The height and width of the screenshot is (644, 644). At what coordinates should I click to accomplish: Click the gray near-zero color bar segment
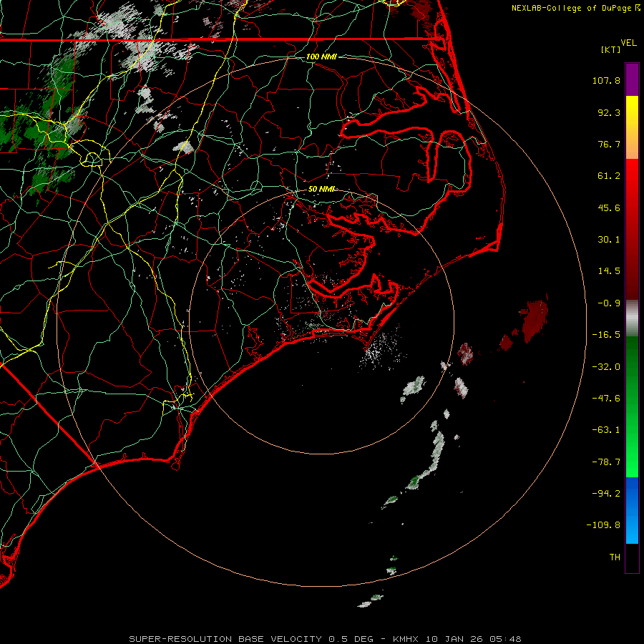[x=632, y=318]
